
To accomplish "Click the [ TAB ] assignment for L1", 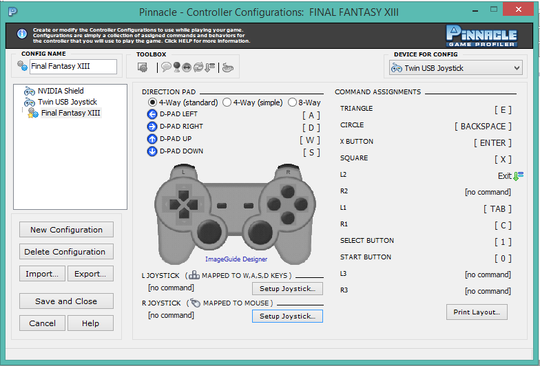I will (497, 209).
